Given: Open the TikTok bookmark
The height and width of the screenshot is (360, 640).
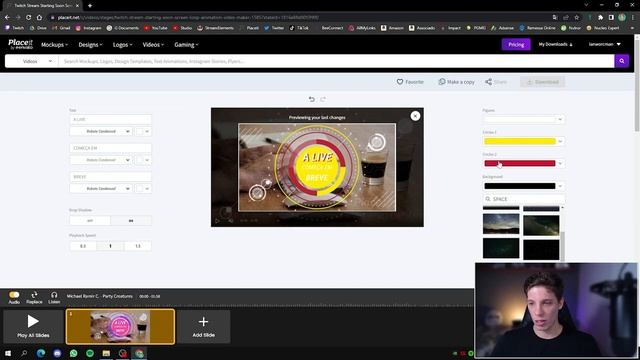Looking at the screenshot, I should coord(299,28).
